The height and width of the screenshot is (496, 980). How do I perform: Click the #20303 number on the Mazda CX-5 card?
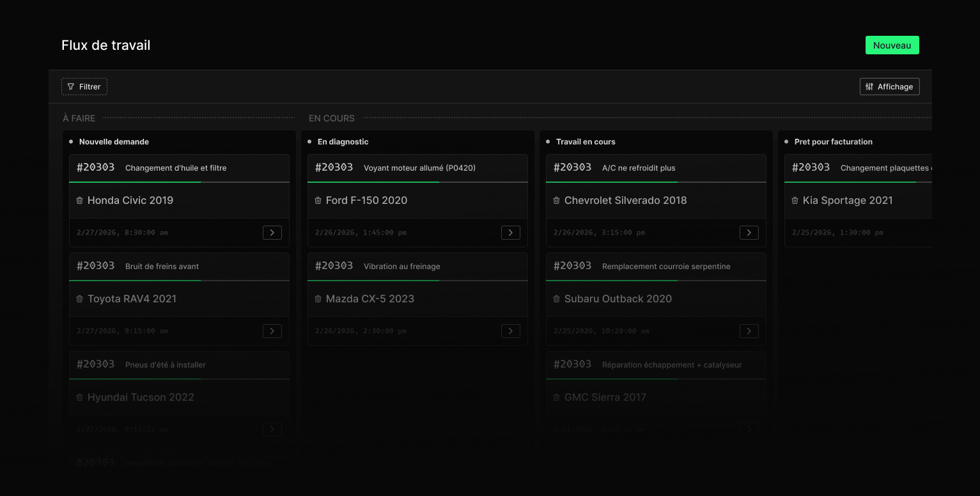(x=334, y=266)
